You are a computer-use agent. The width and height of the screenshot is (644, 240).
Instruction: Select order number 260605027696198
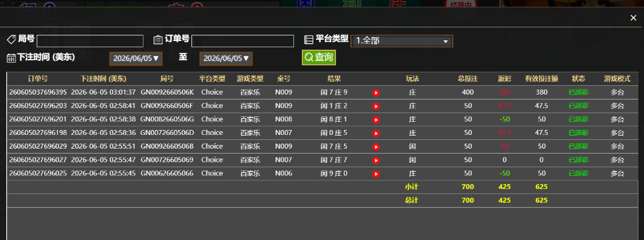coord(38,132)
